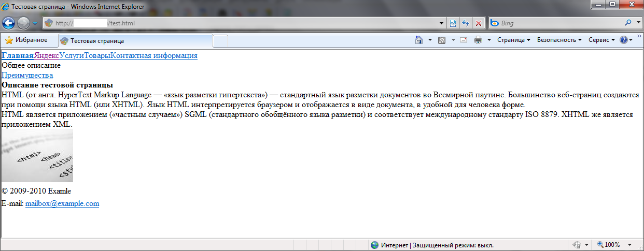Follow the Яндекс link

pyautogui.click(x=47, y=55)
